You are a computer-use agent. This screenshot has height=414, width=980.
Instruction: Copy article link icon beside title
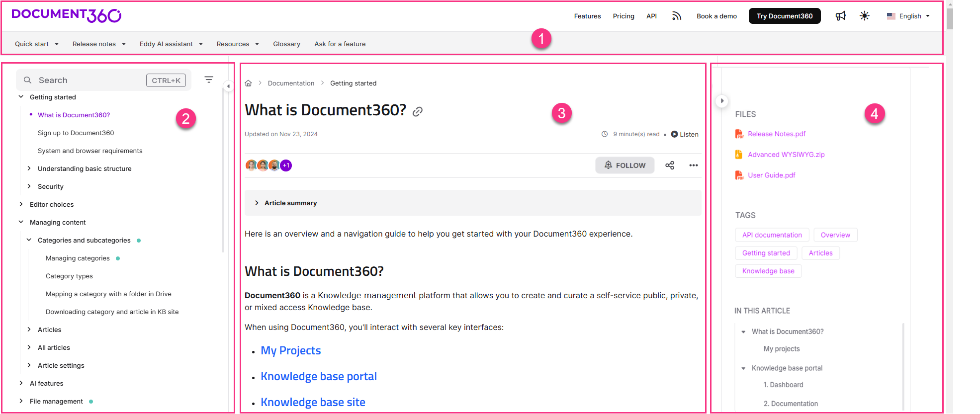pyautogui.click(x=418, y=111)
